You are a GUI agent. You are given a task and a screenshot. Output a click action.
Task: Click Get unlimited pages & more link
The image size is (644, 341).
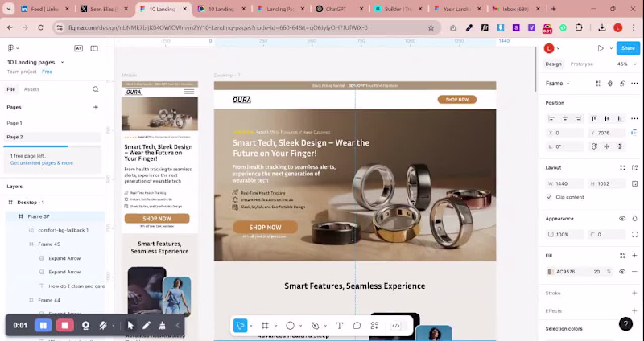(42, 163)
